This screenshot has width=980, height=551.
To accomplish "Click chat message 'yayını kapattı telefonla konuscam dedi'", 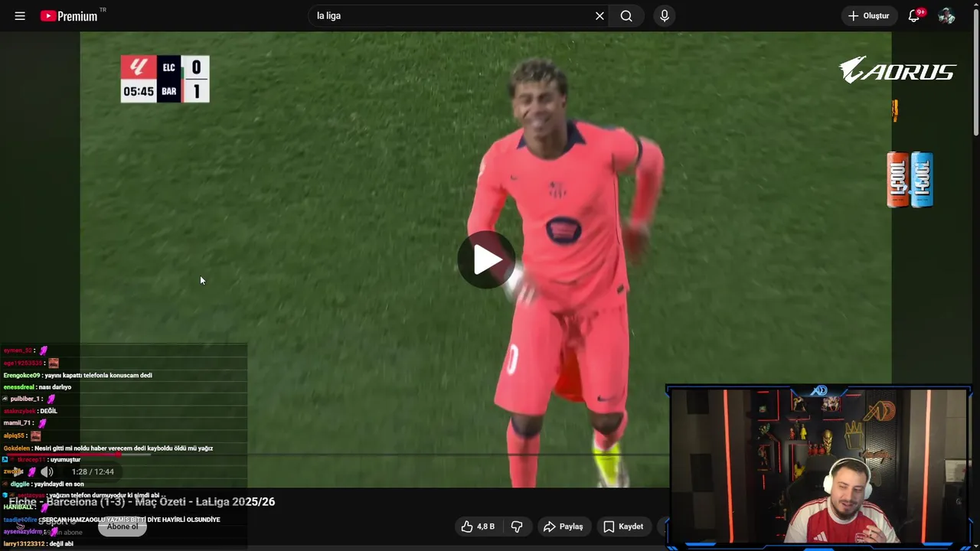I will pos(98,376).
